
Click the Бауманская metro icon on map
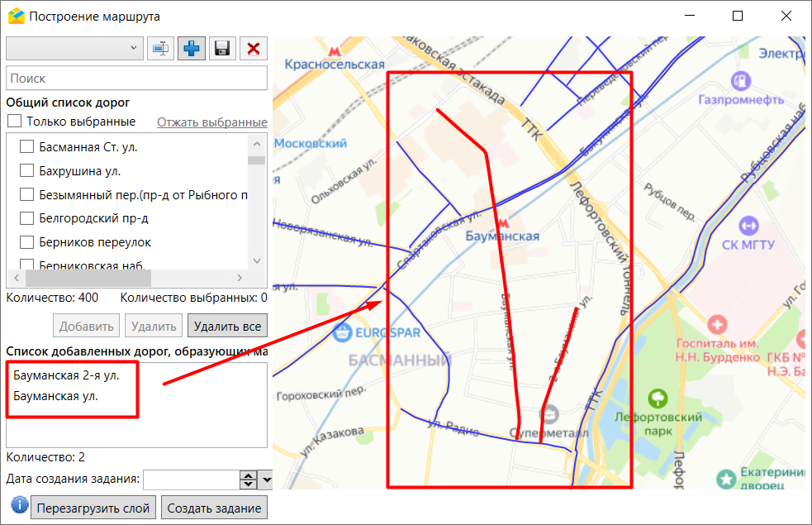505,221
